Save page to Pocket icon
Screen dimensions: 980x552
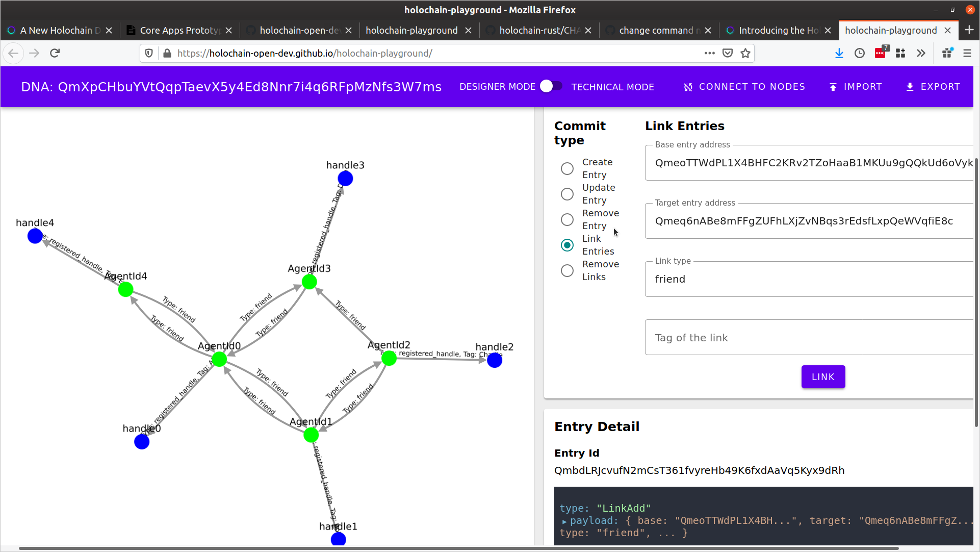pos(728,53)
